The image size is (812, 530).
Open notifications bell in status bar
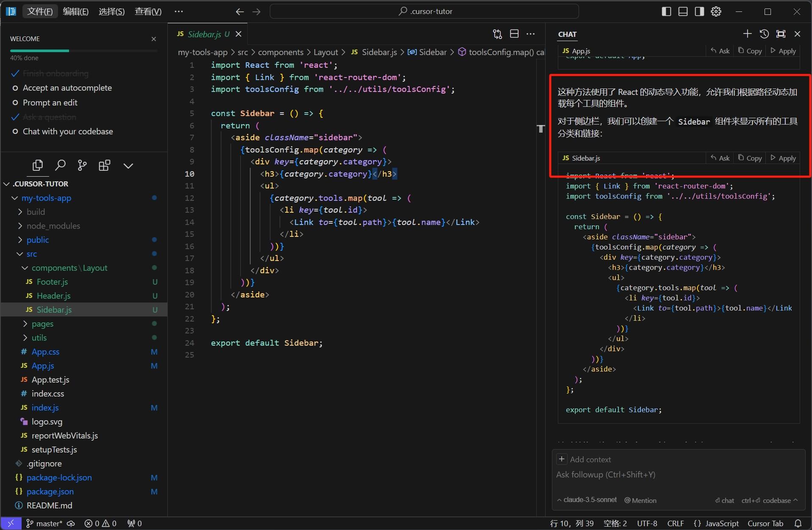click(x=798, y=523)
